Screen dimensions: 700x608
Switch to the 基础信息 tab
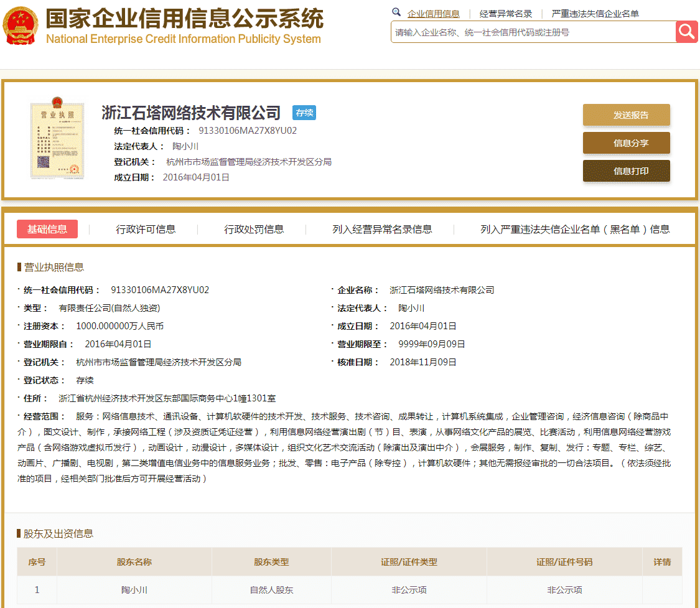coord(47,229)
